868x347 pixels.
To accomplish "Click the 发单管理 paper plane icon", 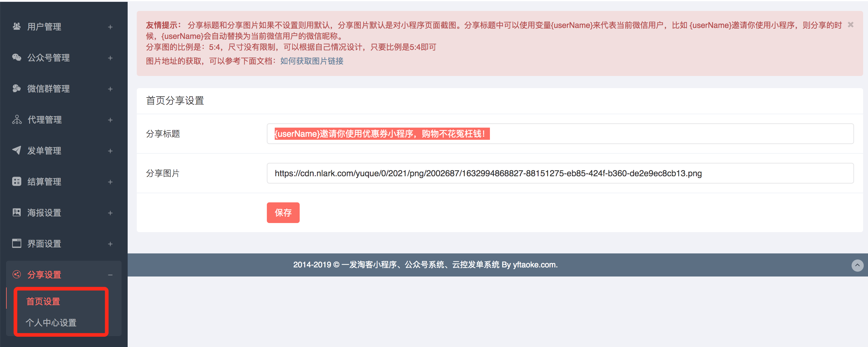I will (16, 150).
